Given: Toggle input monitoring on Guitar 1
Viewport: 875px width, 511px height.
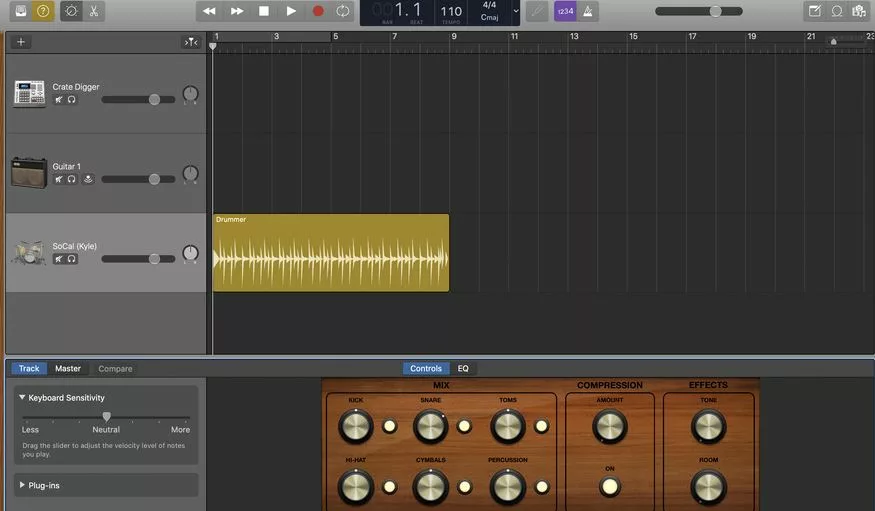Looking at the screenshot, I should (x=88, y=179).
